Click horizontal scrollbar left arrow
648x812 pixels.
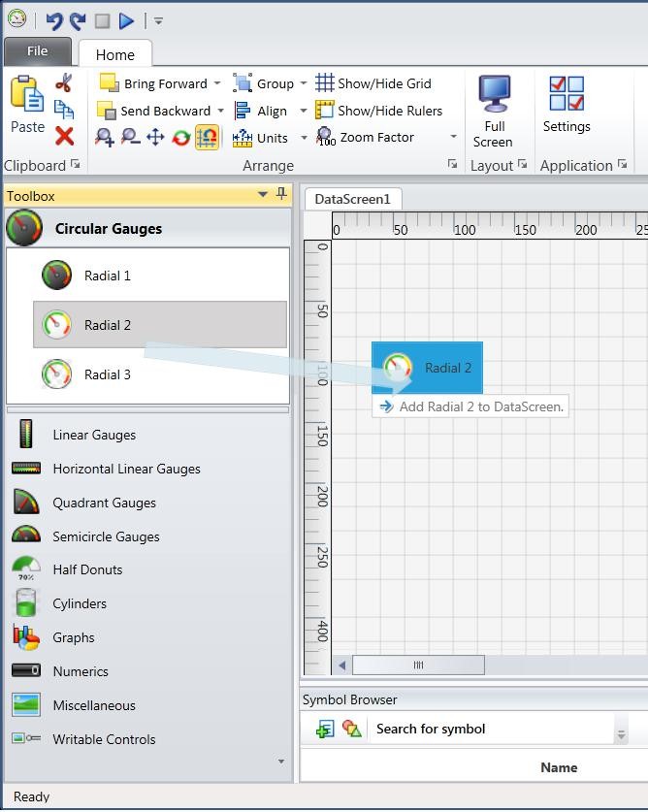point(342,665)
